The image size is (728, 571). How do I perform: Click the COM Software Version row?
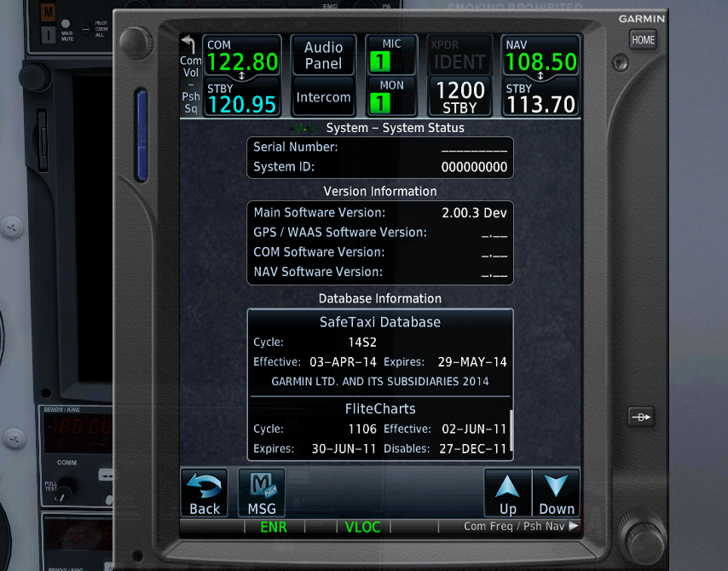coord(380,252)
